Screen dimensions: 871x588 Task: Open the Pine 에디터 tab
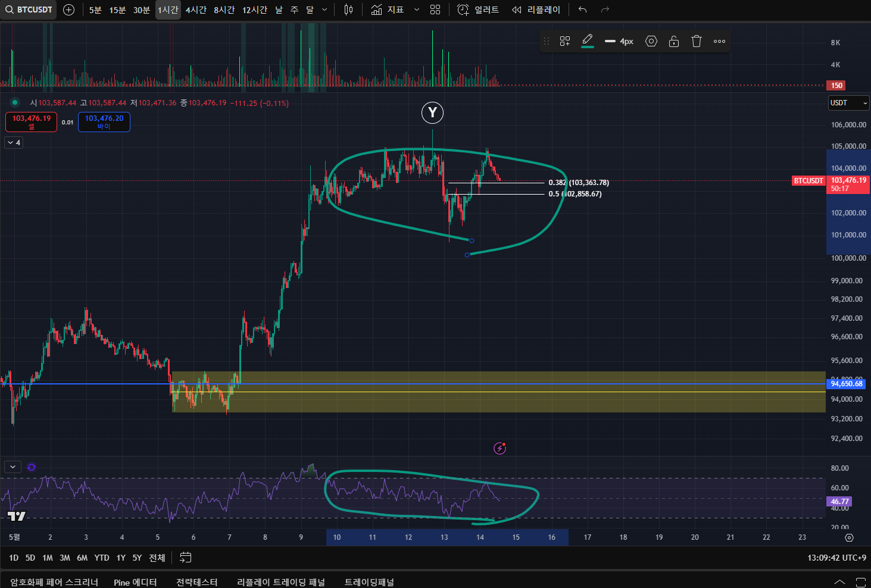tap(135, 582)
